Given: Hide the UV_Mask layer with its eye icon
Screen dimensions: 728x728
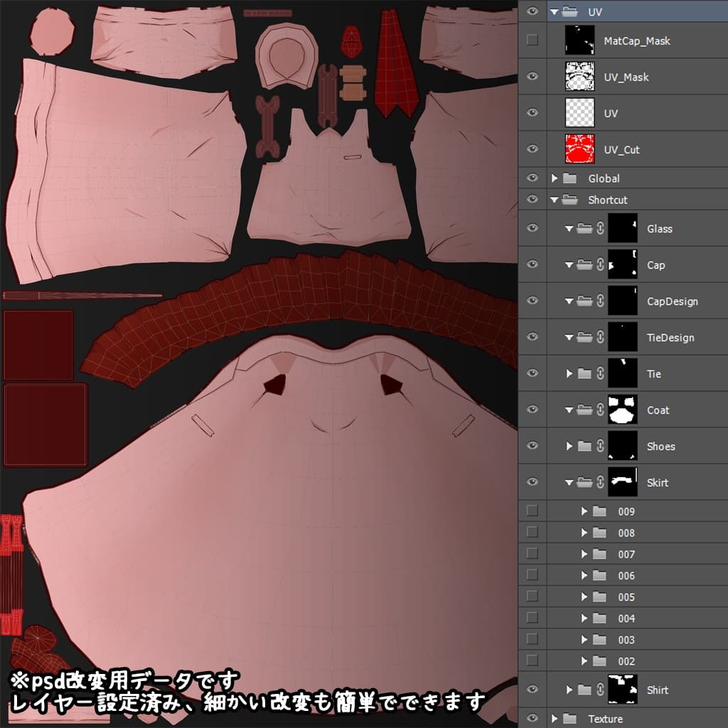Looking at the screenshot, I should tap(532, 77).
